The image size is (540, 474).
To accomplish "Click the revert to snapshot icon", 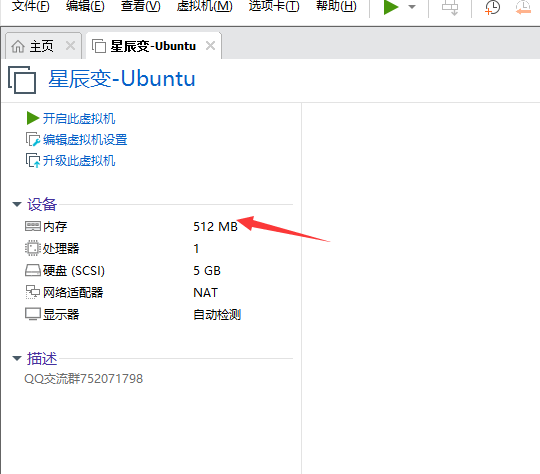I will pos(523,8).
